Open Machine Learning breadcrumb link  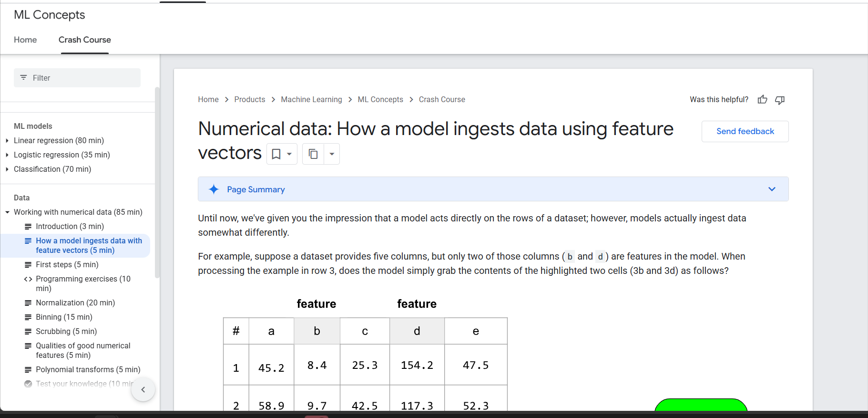pos(311,99)
